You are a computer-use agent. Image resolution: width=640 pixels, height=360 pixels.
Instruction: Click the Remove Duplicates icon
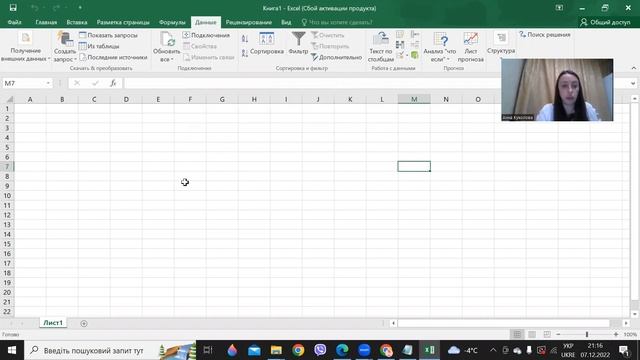(x=400, y=44)
